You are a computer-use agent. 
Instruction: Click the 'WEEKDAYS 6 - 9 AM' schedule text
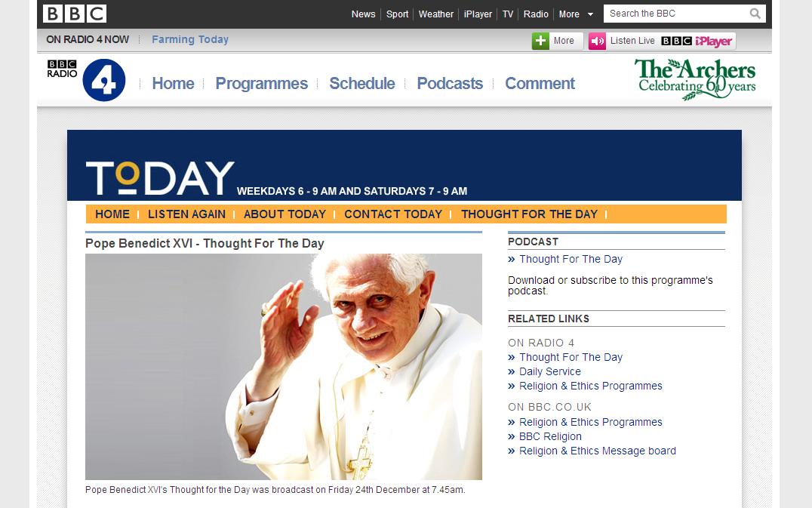click(352, 191)
